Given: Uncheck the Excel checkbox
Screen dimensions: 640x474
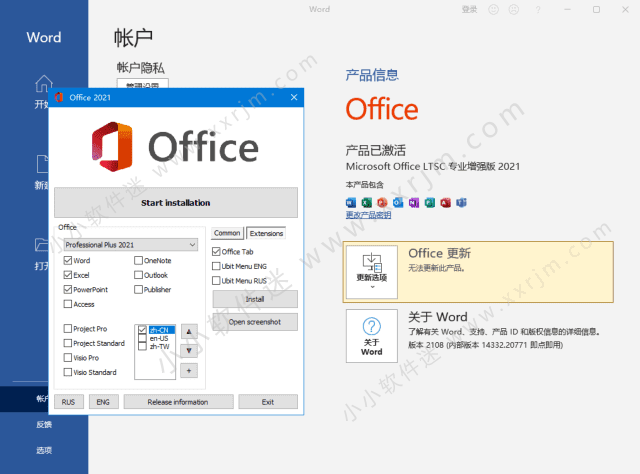Looking at the screenshot, I should pos(68,275).
